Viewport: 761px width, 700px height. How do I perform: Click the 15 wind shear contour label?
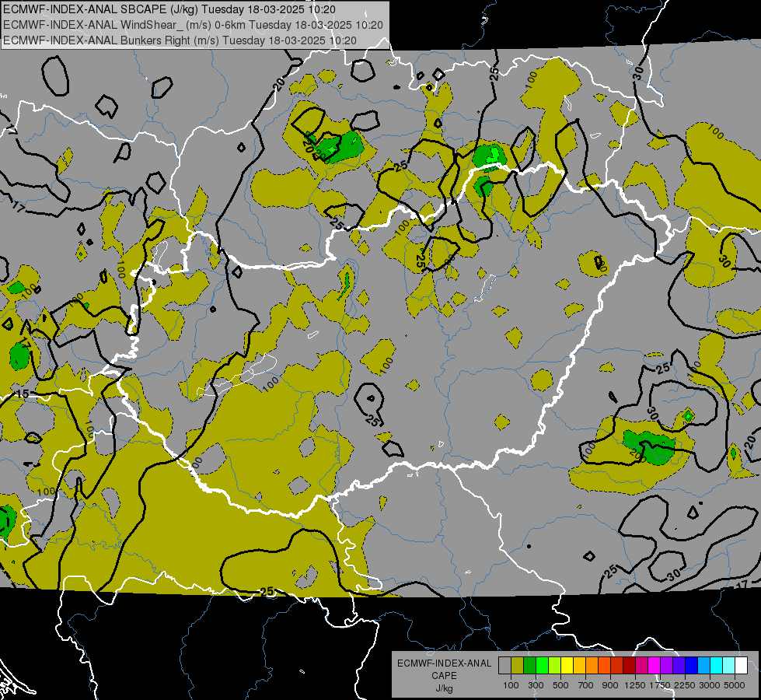pos(23,394)
